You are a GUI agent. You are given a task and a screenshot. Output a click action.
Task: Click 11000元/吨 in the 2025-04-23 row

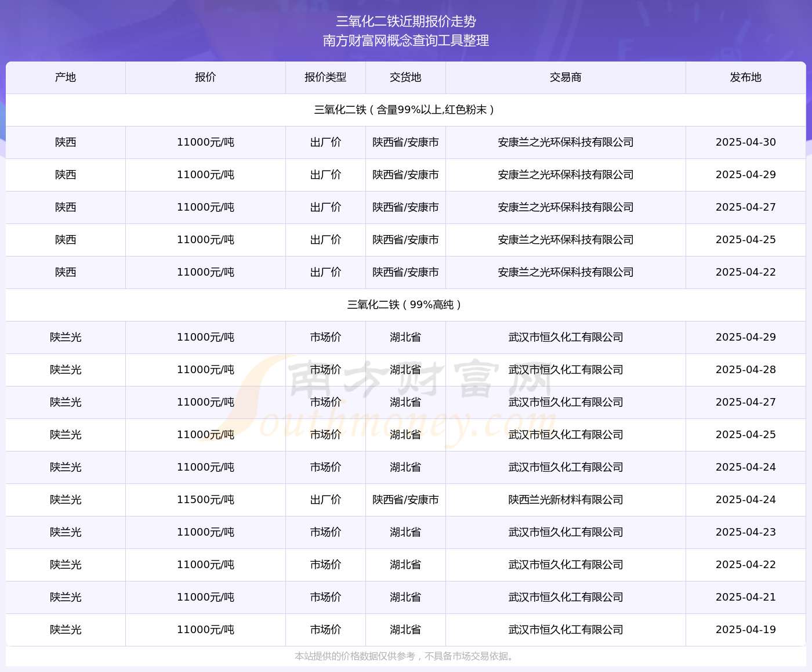(x=205, y=532)
